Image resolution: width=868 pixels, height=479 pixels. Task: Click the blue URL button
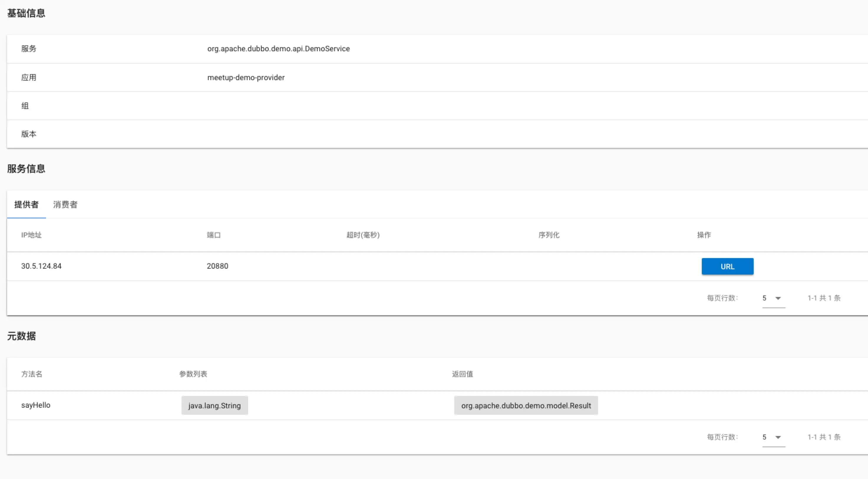(727, 266)
